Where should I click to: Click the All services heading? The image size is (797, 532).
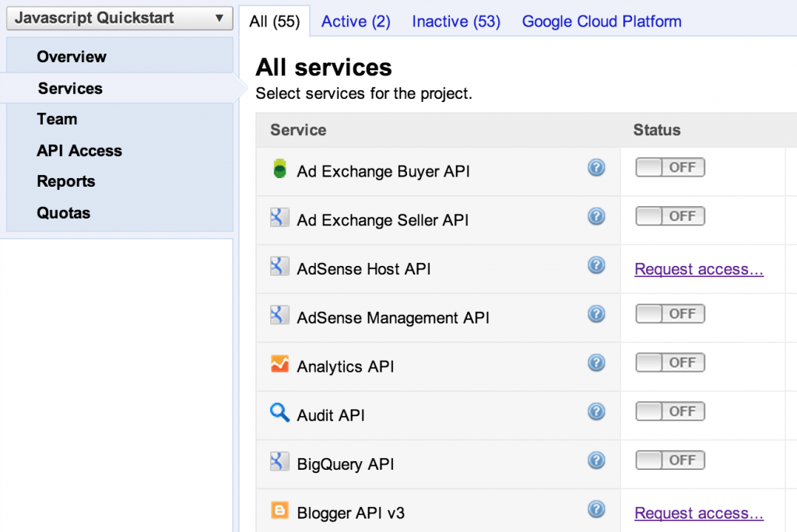(x=324, y=68)
